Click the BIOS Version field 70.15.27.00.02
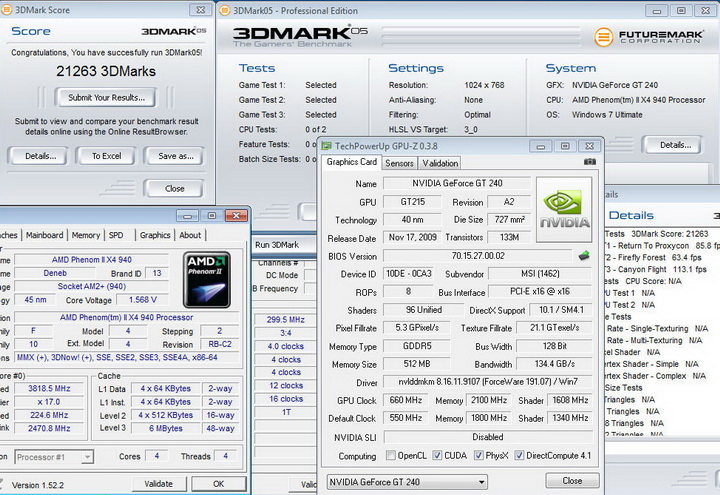This screenshot has width=720, height=495. (478, 255)
